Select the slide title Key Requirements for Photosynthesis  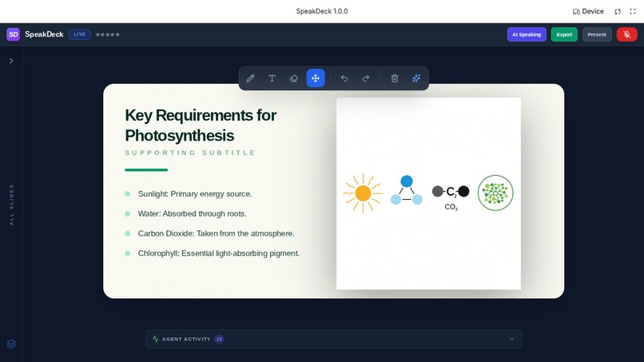(201, 125)
